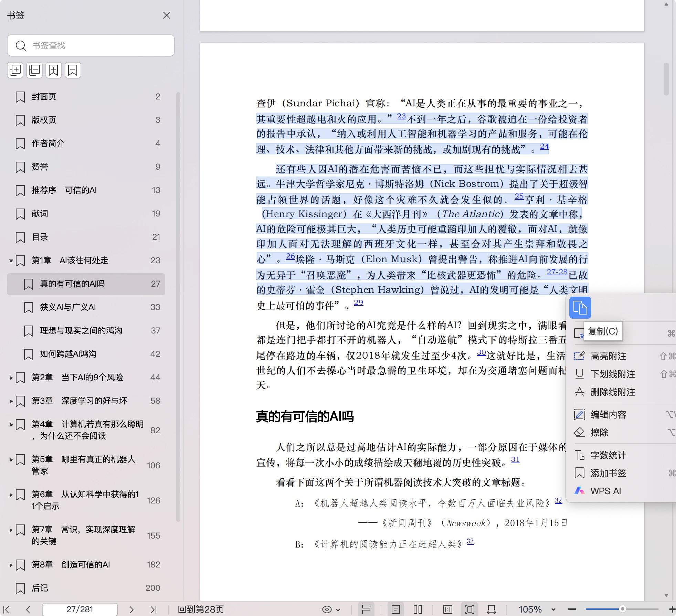Go to 理想与现实之间的鸿沟 bookmark
The width and height of the screenshot is (676, 616).
[x=86, y=331]
